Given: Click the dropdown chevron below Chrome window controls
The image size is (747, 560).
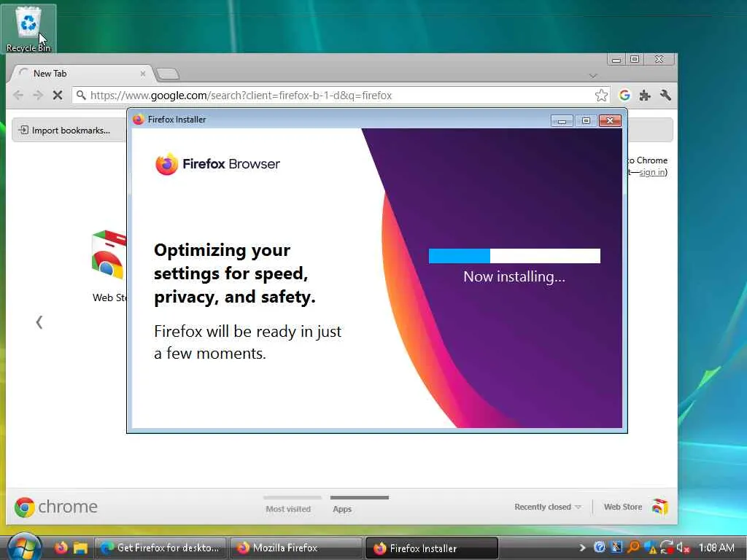Looking at the screenshot, I should coord(593,76).
